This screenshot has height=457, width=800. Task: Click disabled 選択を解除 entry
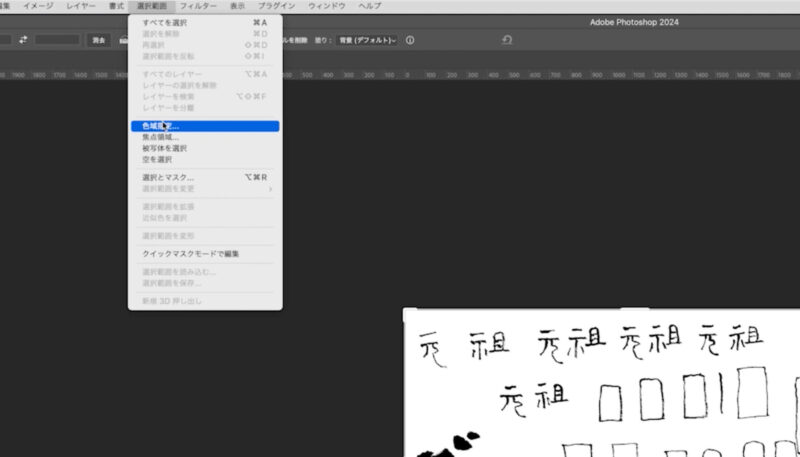tap(205, 34)
